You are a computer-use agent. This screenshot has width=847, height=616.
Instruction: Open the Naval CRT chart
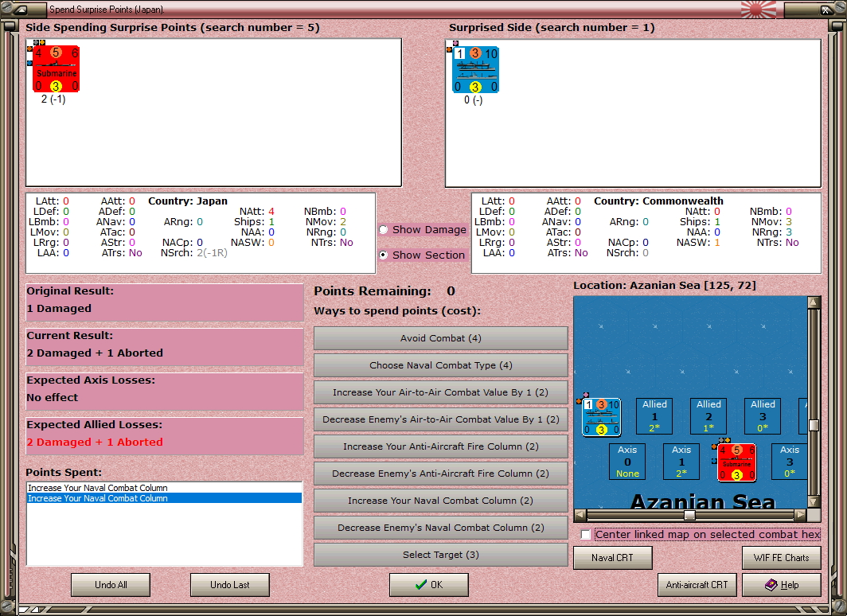coord(613,558)
